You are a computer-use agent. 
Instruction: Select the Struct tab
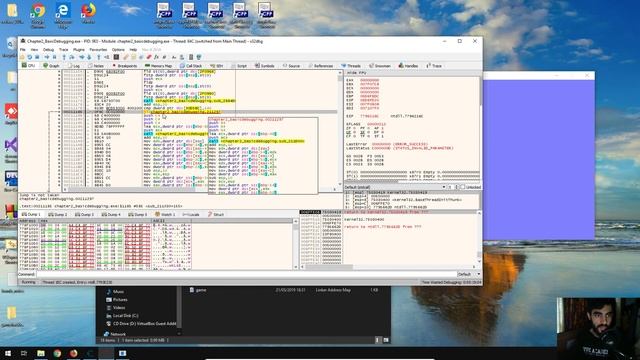click(x=216, y=214)
